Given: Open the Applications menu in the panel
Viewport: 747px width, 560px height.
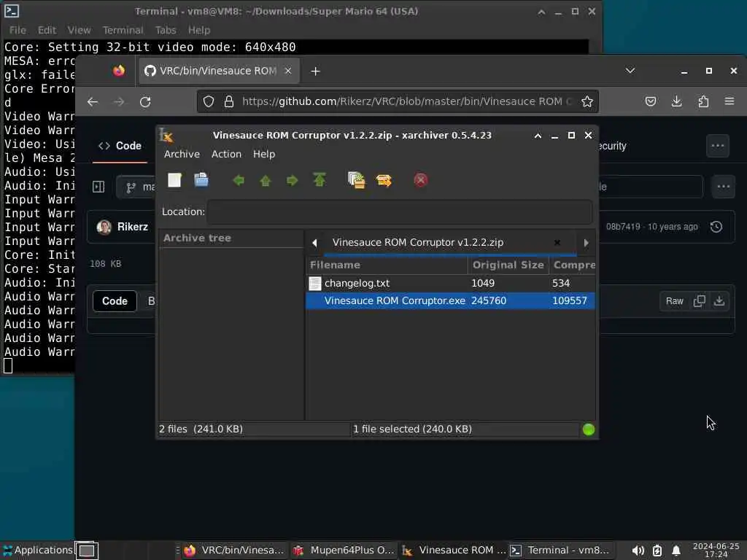Looking at the screenshot, I should (37, 551).
